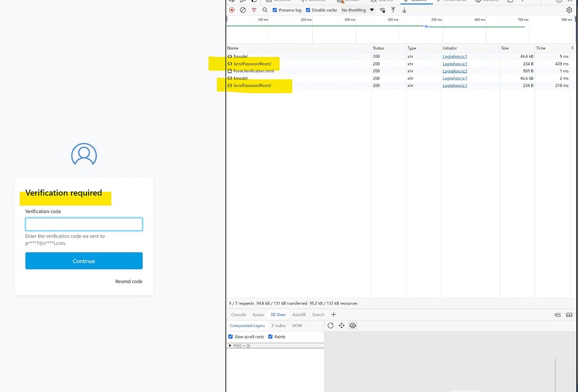Uncheck Disable cache checkbox
The width and height of the screenshot is (578, 392).
[308, 10]
